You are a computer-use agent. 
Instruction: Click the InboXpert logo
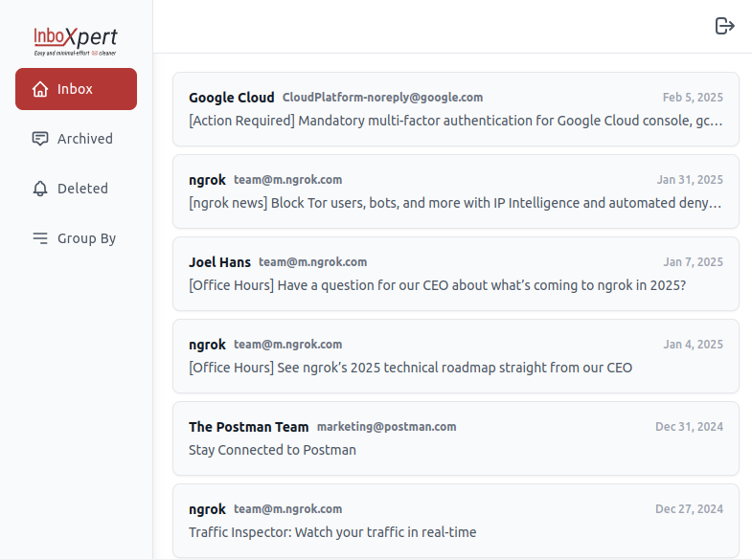pos(76,39)
